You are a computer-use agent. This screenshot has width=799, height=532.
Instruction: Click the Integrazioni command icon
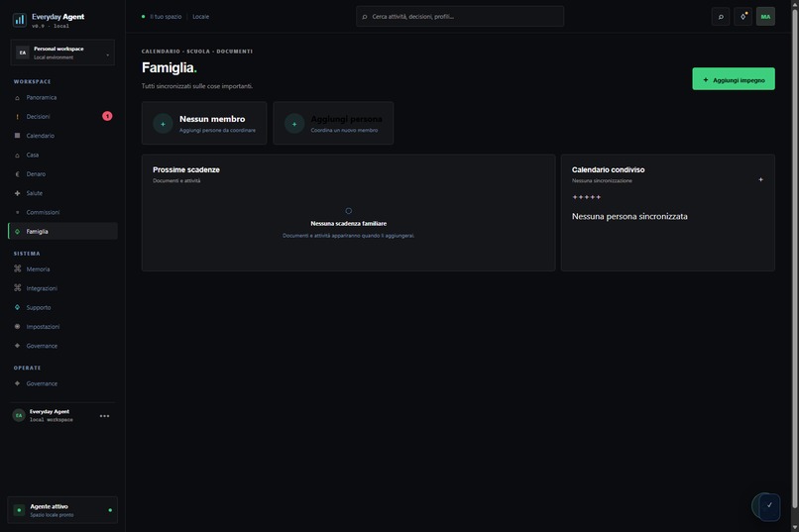(17, 287)
